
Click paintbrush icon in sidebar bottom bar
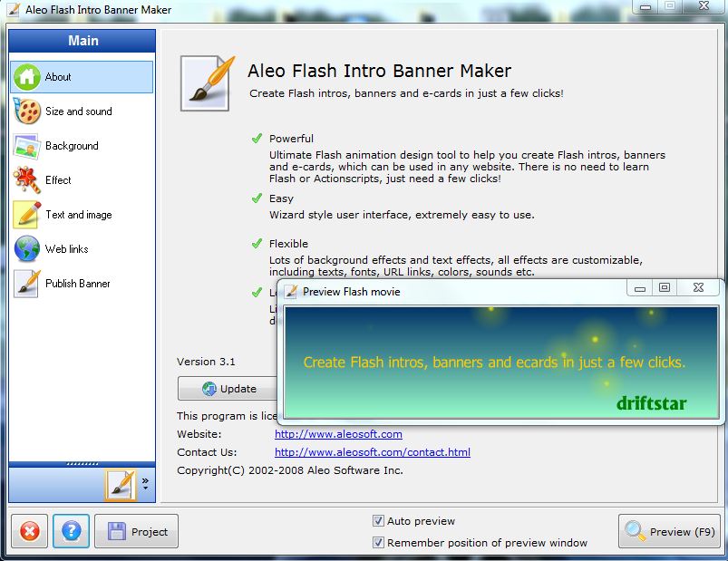click(121, 485)
